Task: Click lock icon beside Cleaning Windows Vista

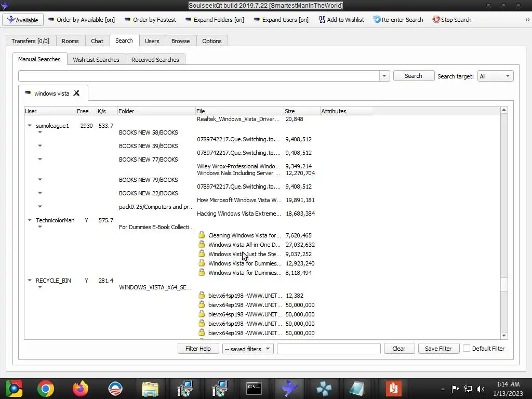Action: (202, 235)
